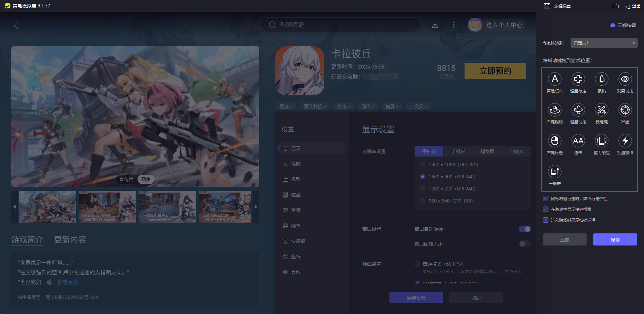Switch to the 更新内容 tab

click(x=70, y=239)
